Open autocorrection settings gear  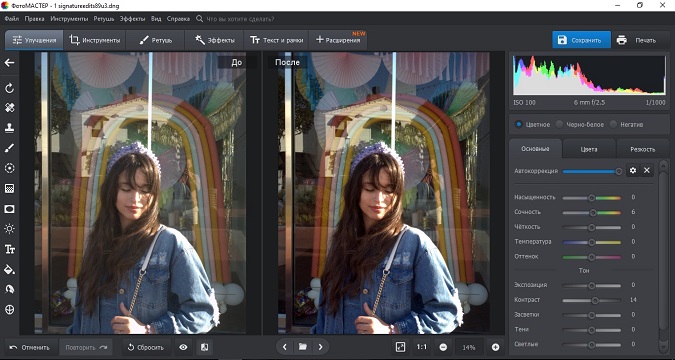tap(632, 171)
